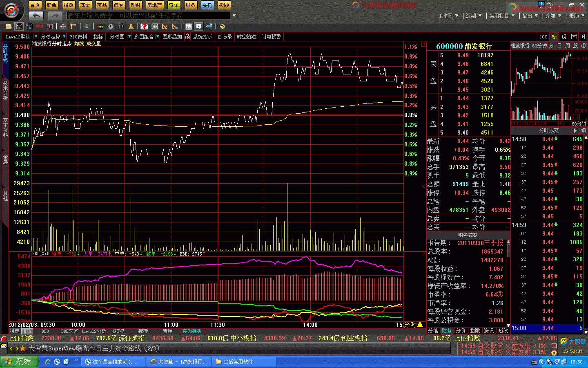Open the 备忘录 button
Screen dimensions: 588x368
pos(225,37)
